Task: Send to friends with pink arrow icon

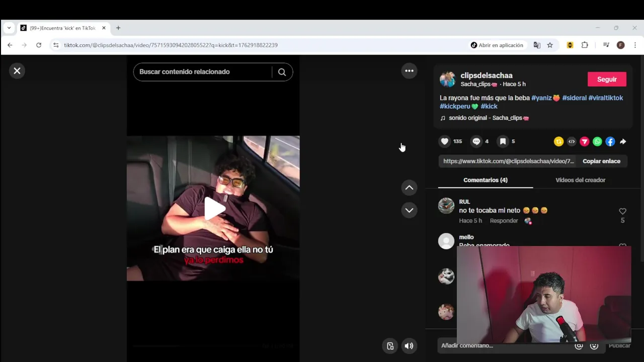Action: point(584,142)
